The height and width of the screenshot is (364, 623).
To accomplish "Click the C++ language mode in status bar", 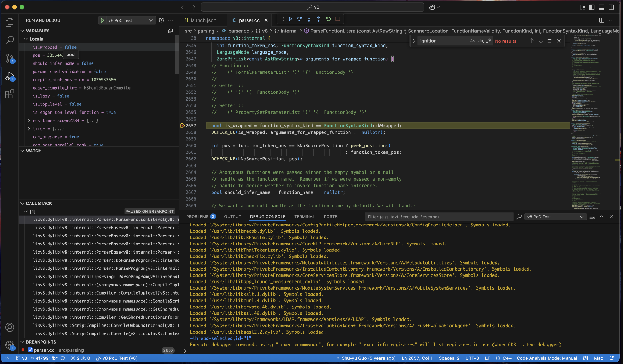I will tap(507, 358).
